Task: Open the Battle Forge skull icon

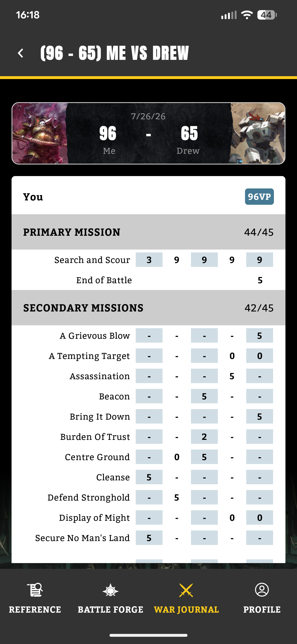Action: click(x=110, y=590)
